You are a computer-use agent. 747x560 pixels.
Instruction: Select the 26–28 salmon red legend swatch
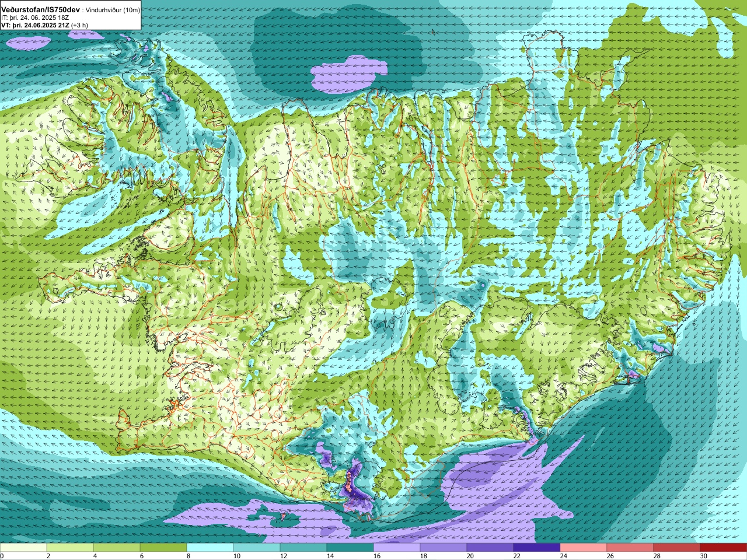(x=630, y=548)
